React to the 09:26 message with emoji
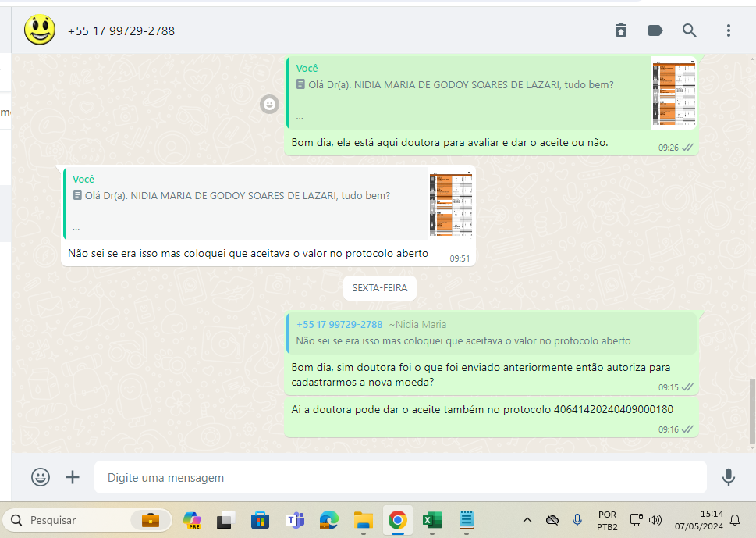The image size is (756, 538). click(269, 104)
